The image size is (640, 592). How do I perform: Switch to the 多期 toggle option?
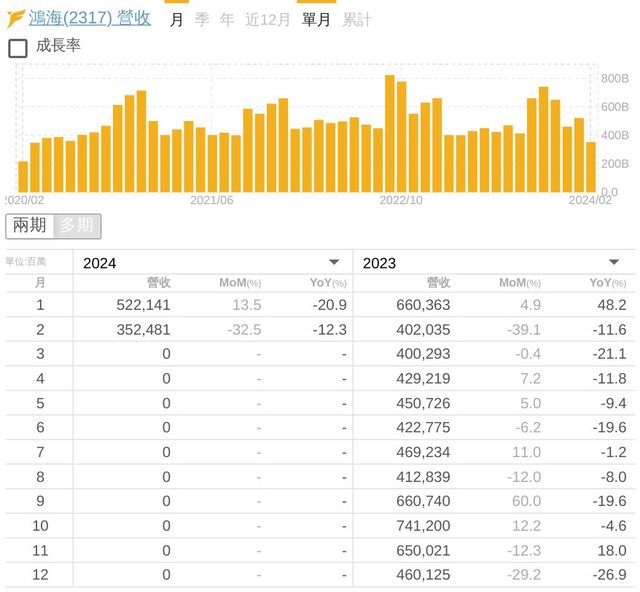[77, 225]
